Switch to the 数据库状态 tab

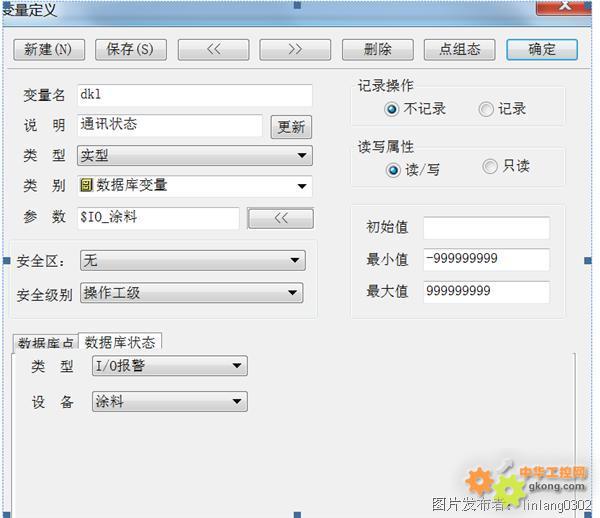click(120, 342)
